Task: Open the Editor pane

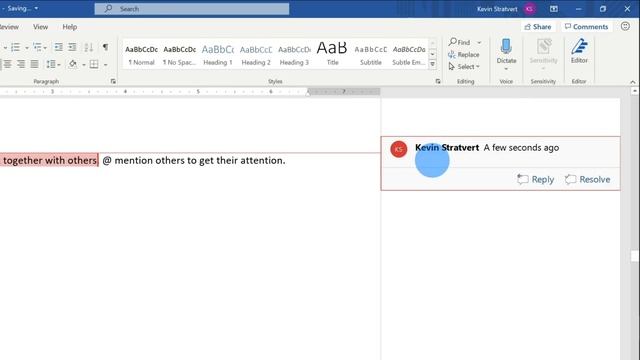Action: coord(579,51)
